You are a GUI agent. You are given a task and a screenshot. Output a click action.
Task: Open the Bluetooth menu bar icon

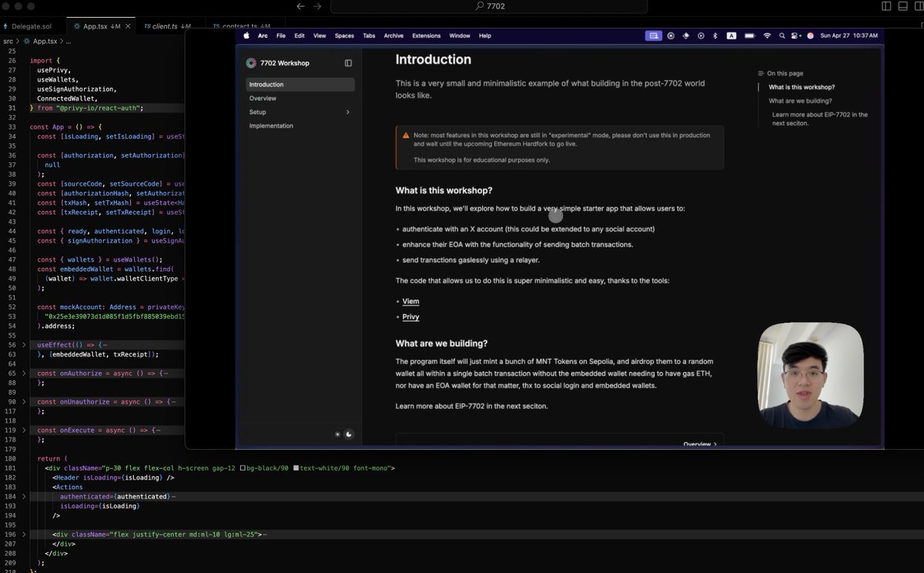coord(715,35)
